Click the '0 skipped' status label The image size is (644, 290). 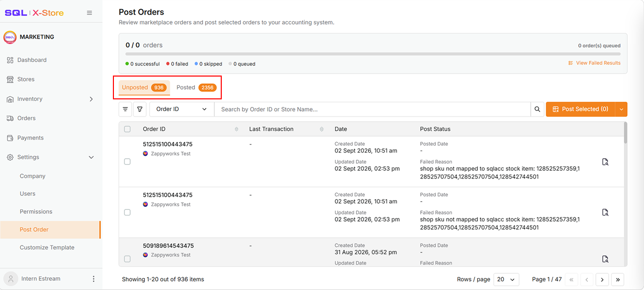coord(208,64)
